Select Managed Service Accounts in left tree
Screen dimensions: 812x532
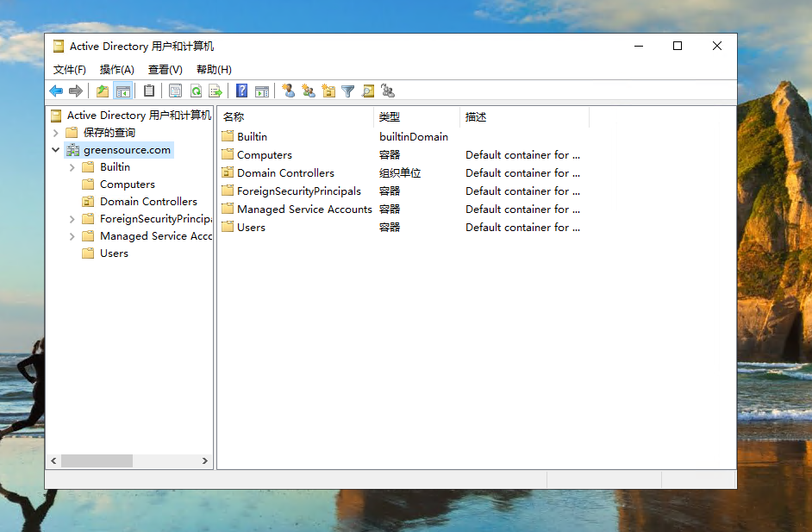[156, 235]
